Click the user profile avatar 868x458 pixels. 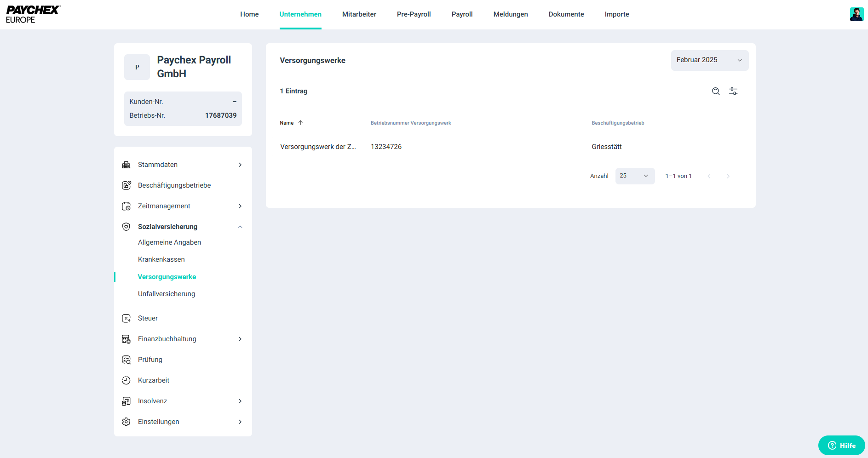(856, 14)
